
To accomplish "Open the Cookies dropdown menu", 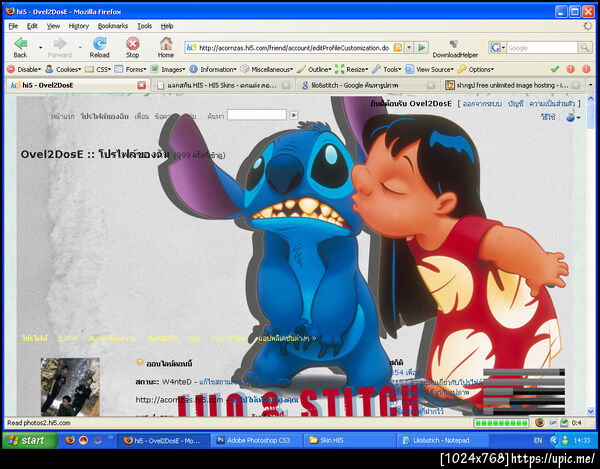I will [x=64, y=69].
